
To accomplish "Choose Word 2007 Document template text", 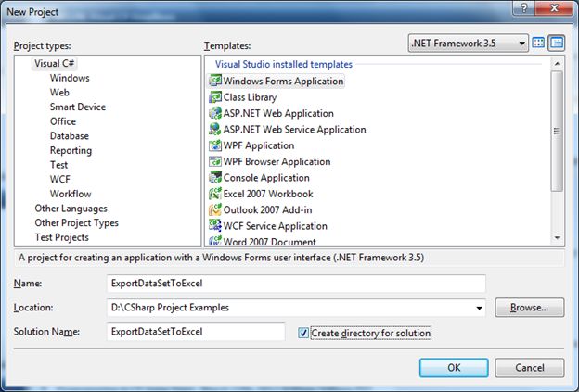I will 270,241.
